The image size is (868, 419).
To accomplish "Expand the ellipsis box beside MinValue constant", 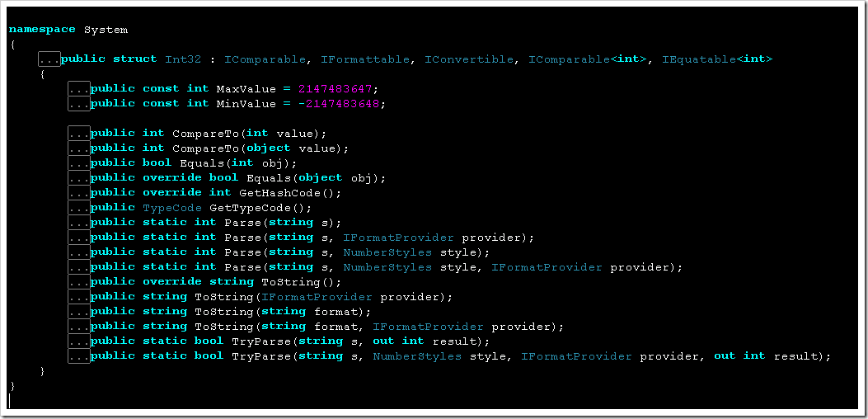I will tap(79, 104).
